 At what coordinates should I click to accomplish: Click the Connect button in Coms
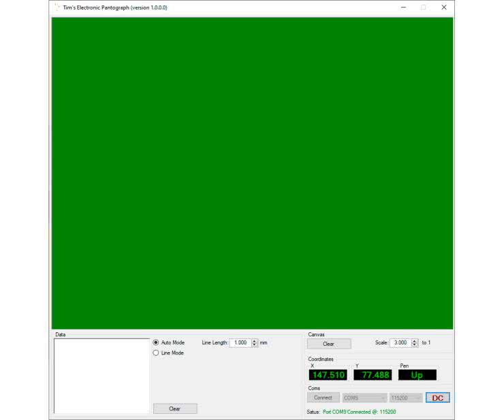click(x=323, y=398)
